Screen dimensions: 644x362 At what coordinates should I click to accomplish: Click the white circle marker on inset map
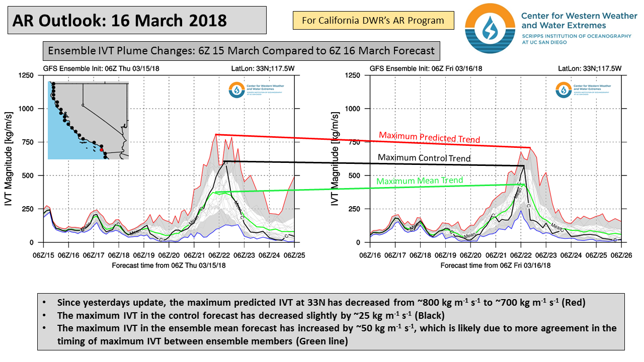click(83, 106)
